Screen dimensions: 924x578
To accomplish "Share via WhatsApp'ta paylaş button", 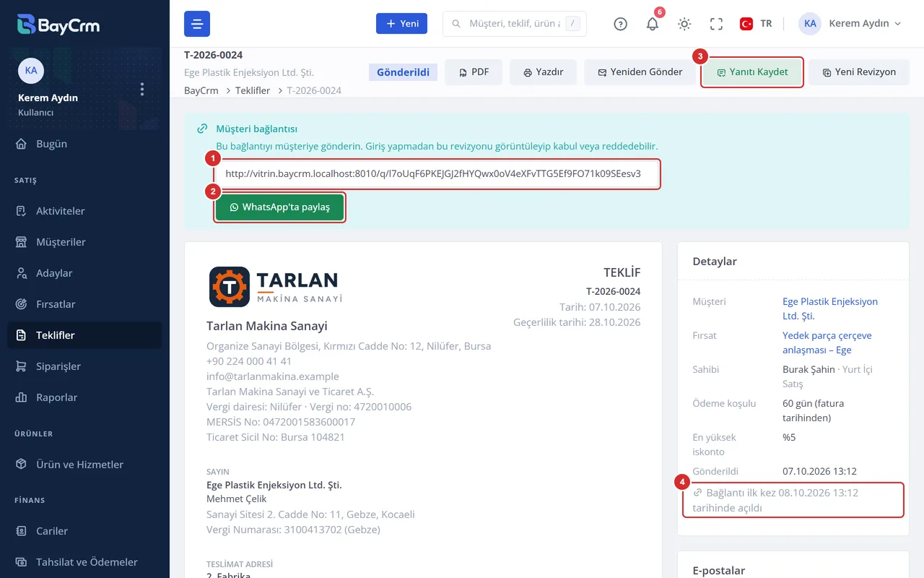I will pyautogui.click(x=279, y=207).
